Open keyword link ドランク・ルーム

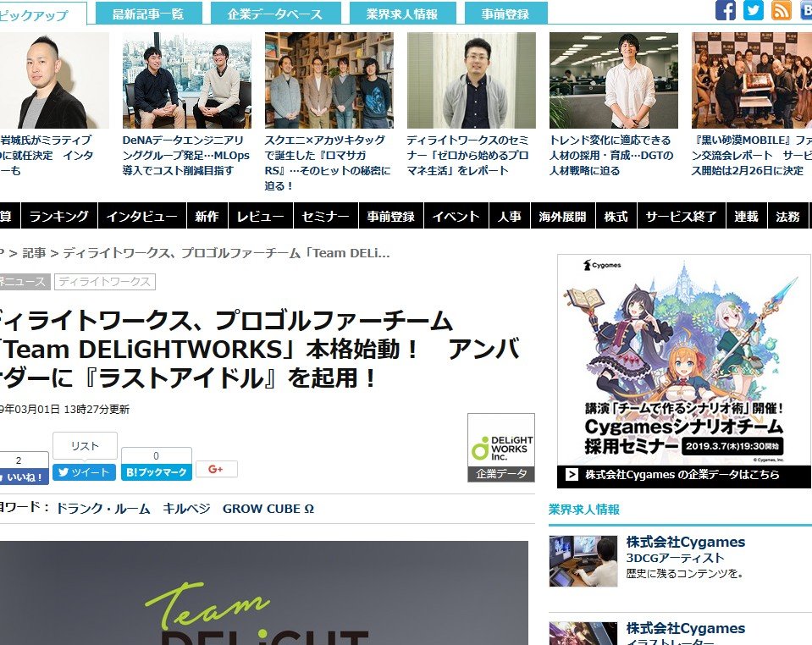coord(103,509)
